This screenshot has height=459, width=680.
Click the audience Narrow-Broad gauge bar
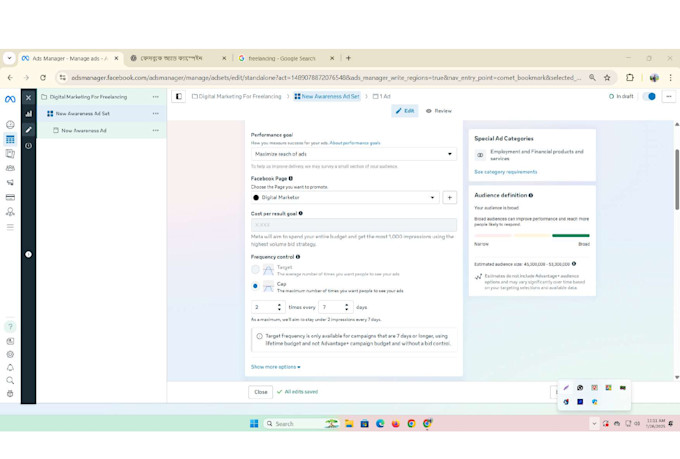coord(532,236)
